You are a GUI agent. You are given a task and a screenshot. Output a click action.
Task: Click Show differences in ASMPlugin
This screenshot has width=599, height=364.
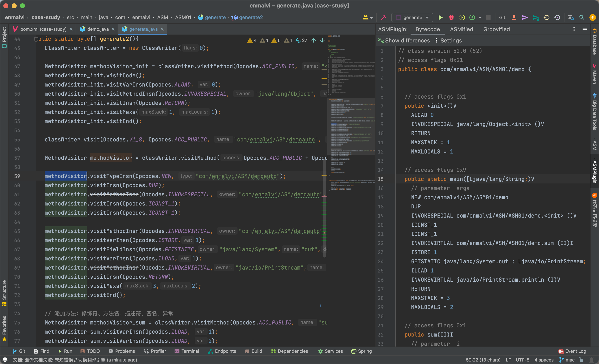404,41
